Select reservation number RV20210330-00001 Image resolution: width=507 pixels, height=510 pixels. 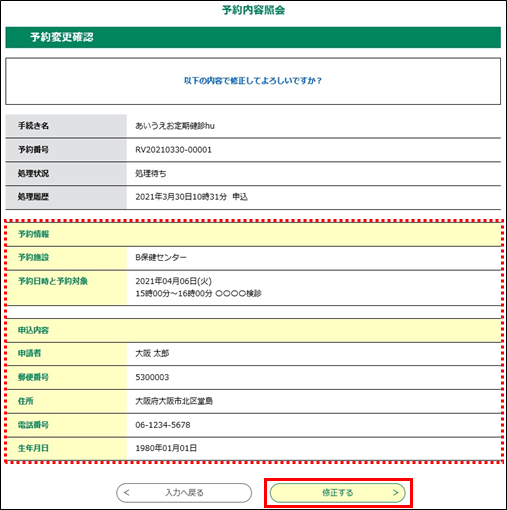(x=173, y=150)
